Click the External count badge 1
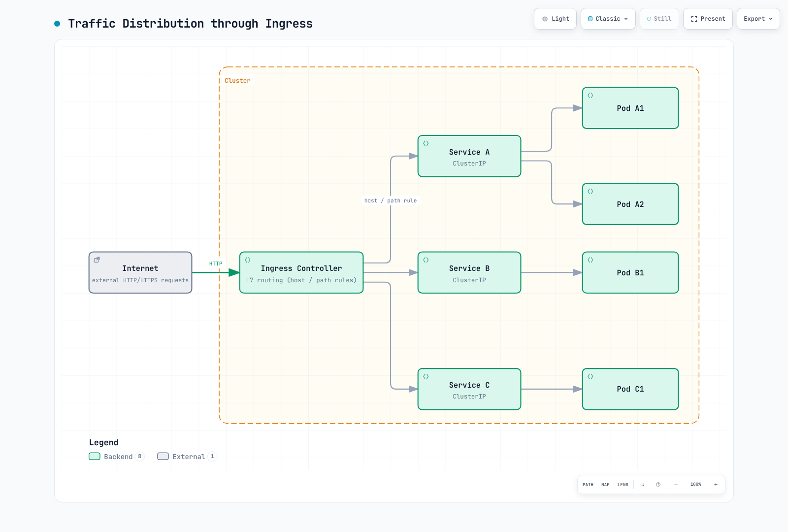This screenshot has width=788, height=532. [x=212, y=457]
